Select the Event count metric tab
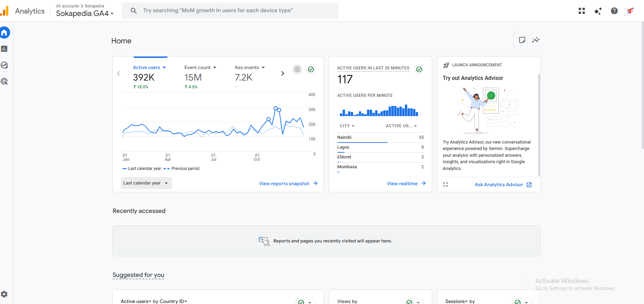 pos(200,68)
